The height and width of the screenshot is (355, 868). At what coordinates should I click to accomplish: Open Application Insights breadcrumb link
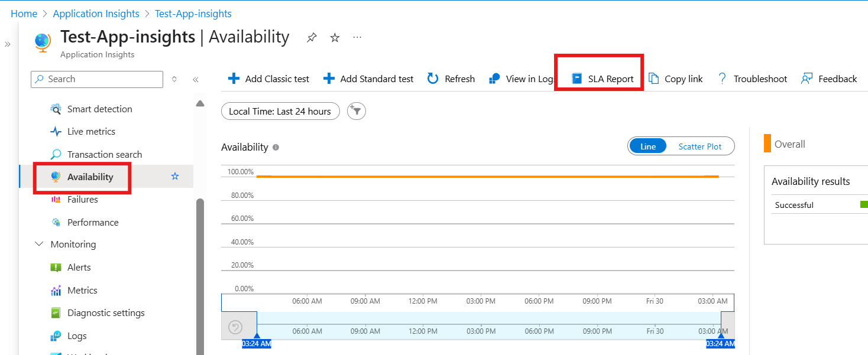click(x=96, y=14)
